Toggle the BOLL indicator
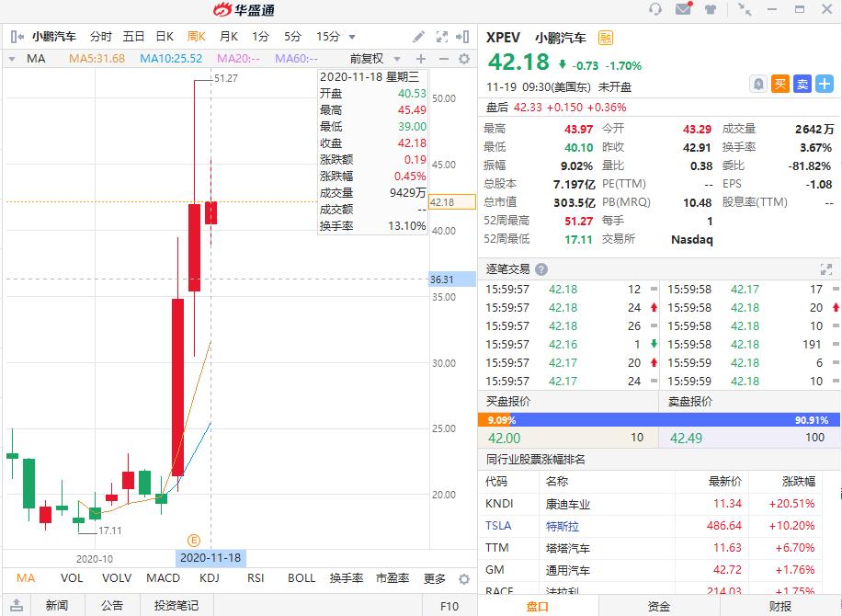 point(302,578)
